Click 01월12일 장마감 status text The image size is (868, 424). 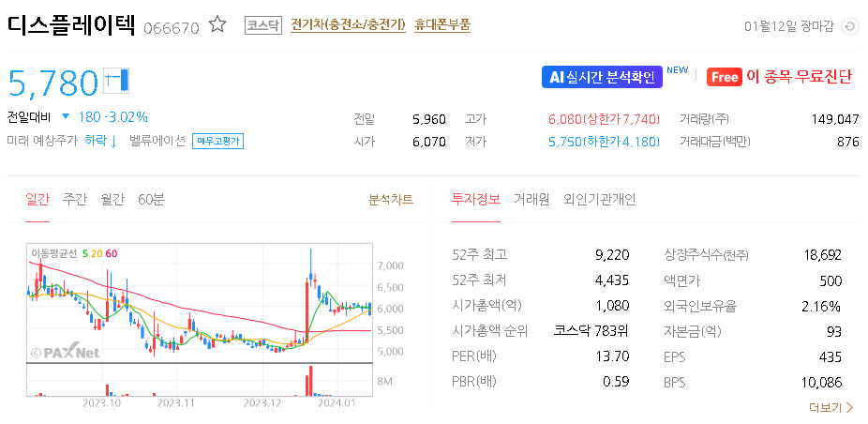coord(789,26)
